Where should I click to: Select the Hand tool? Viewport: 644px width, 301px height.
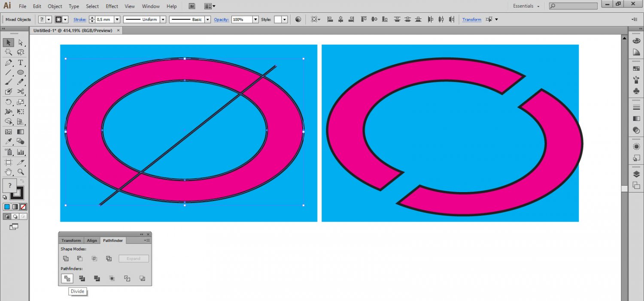[8, 172]
